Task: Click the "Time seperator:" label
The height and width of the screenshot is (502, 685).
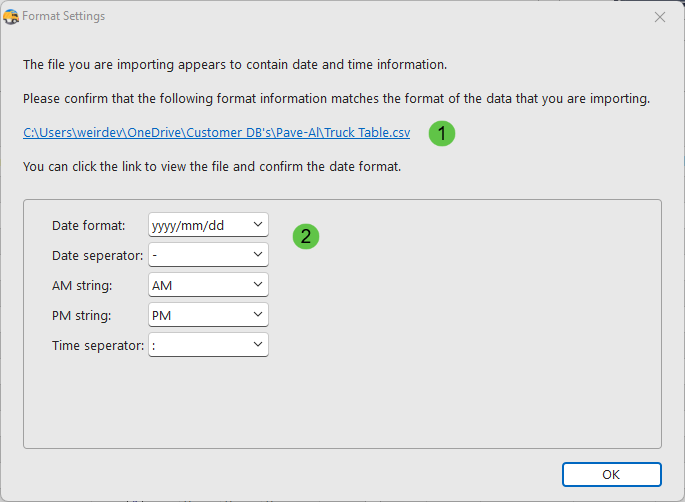Action: (x=98, y=346)
